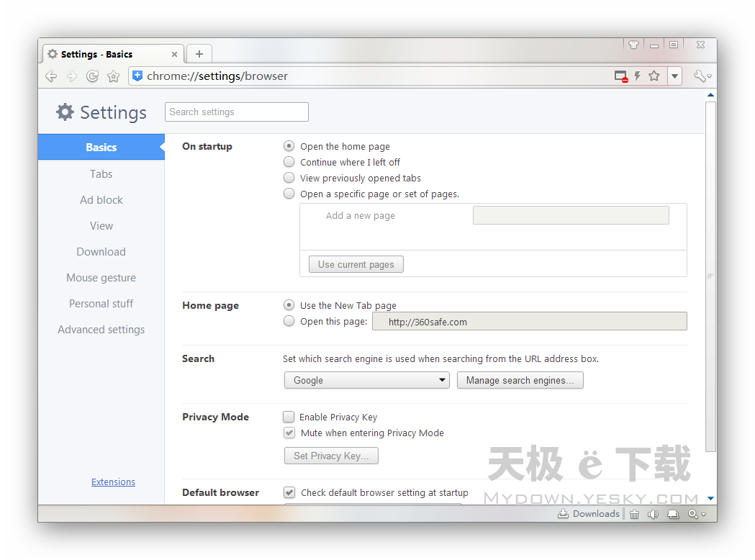Viewport: 755px width, 560px height.
Task: Open the Mouse gesture settings section
Action: tap(101, 278)
